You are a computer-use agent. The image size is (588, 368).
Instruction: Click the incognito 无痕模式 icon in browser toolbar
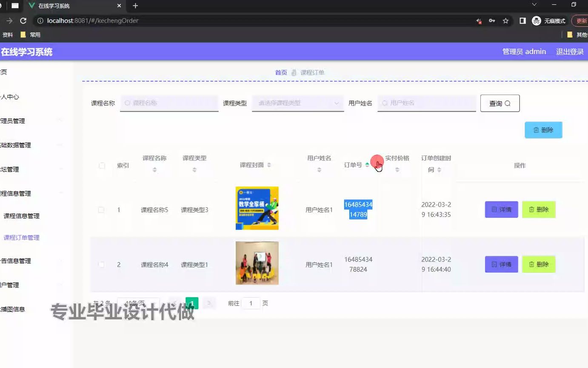coord(536,20)
